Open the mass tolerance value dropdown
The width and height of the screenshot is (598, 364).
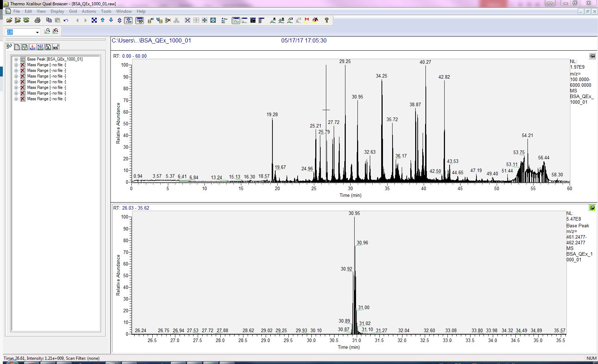38,32
